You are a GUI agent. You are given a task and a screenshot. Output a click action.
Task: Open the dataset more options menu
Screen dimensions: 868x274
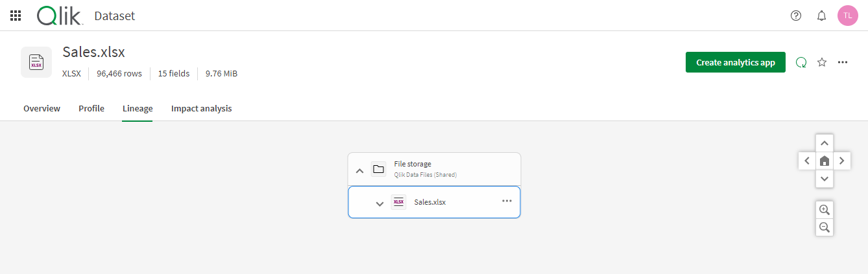(843, 62)
